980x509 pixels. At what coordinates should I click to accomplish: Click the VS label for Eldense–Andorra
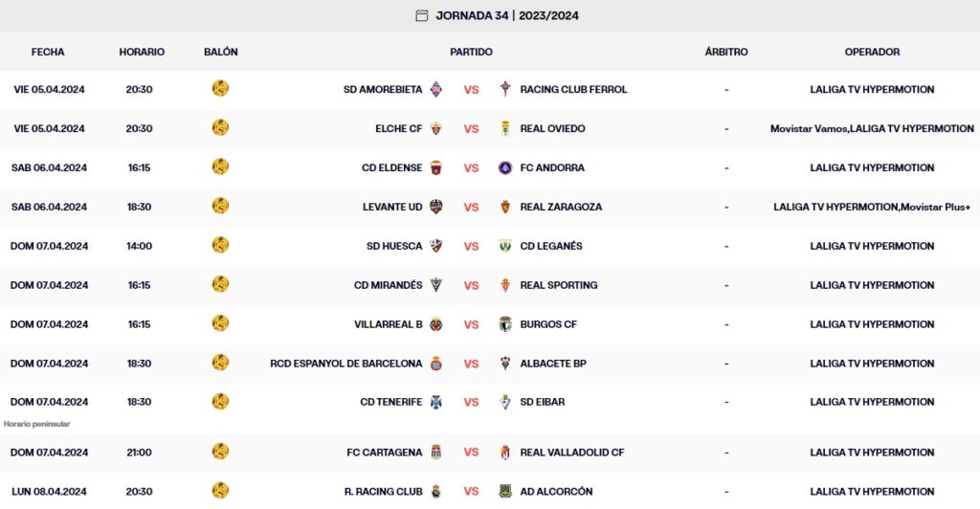471,167
